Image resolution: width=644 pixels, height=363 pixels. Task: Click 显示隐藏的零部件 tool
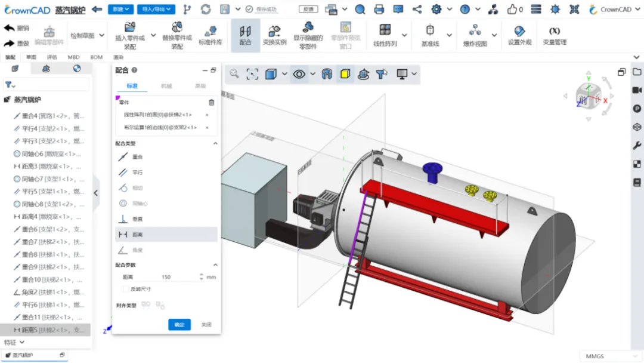(x=308, y=36)
